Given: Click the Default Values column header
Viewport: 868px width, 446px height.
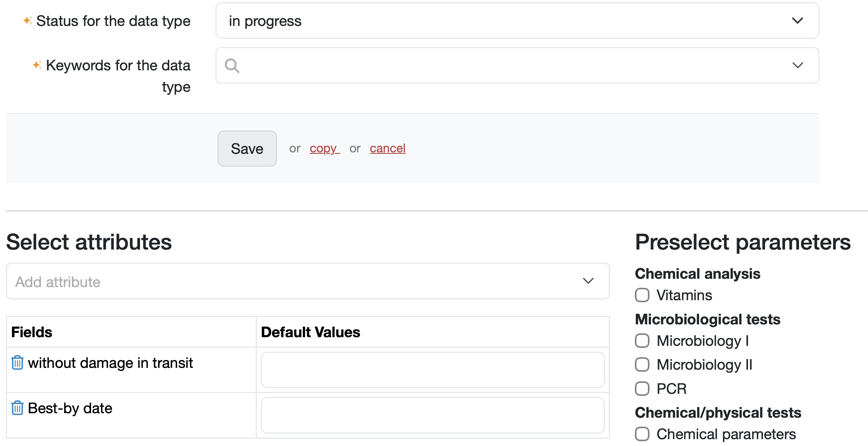Looking at the screenshot, I should 310,332.
